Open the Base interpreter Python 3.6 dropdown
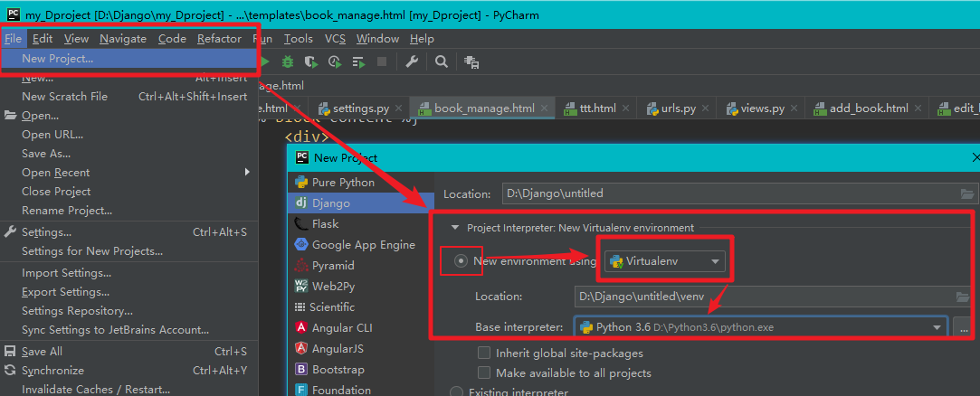 [761, 326]
